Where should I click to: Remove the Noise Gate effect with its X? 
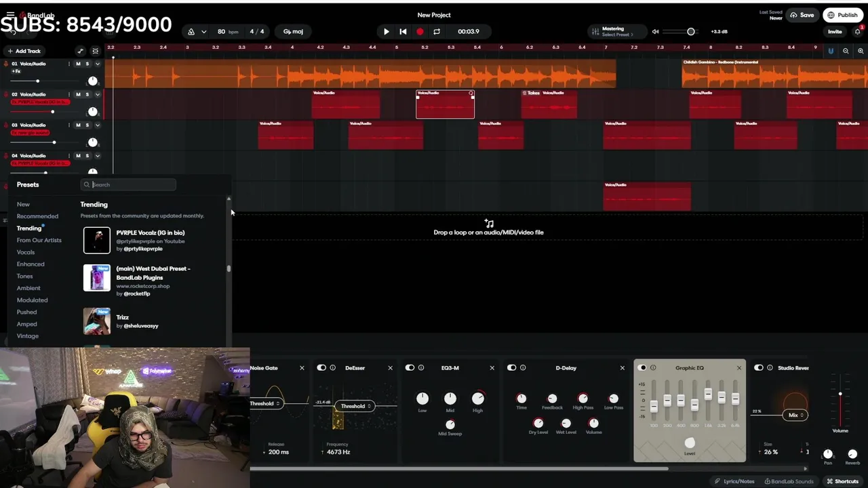(x=302, y=367)
